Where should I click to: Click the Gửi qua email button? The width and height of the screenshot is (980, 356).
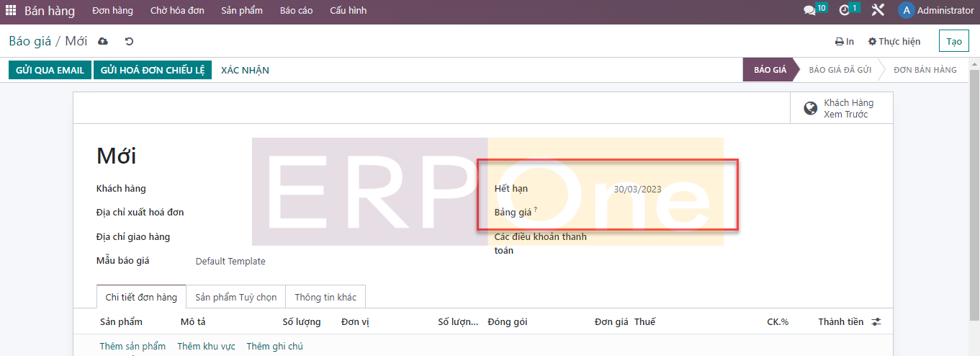(50, 70)
